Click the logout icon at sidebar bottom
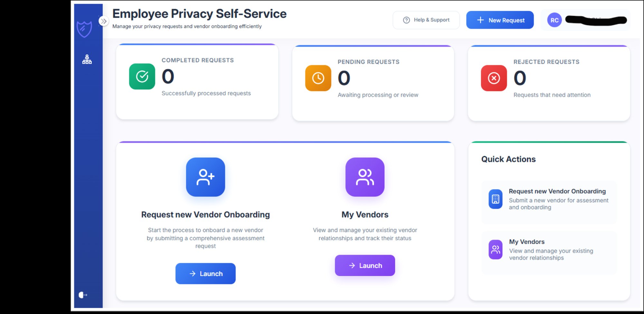Image resolution: width=644 pixels, height=314 pixels. coord(83,294)
